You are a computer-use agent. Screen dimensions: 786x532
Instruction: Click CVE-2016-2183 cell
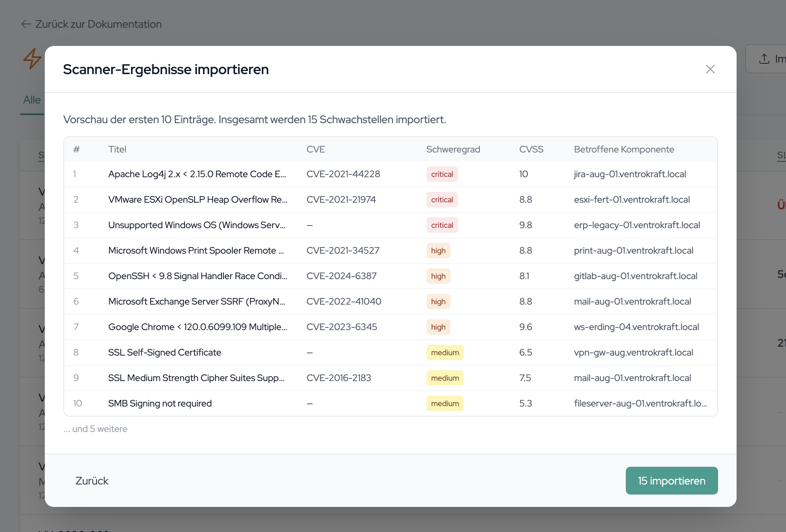339,378
